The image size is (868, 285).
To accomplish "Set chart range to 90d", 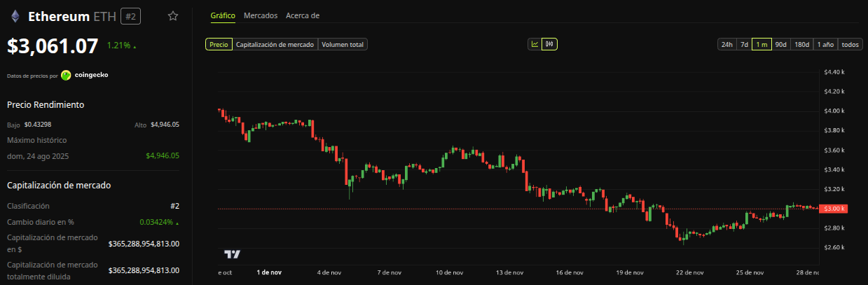I will pyautogui.click(x=780, y=44).
